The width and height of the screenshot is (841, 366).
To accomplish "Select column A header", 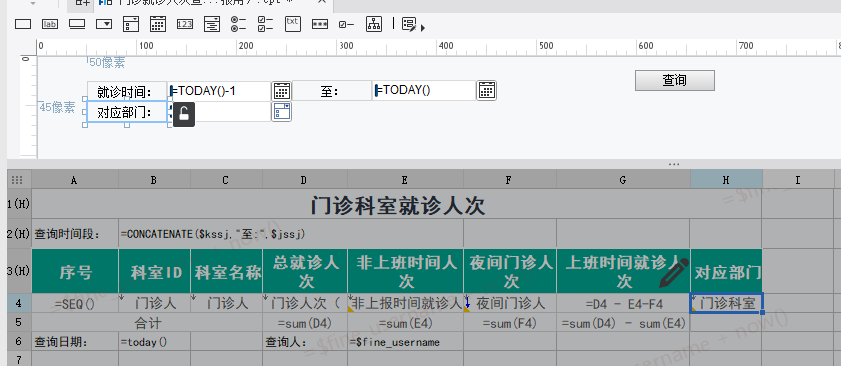I will click(x=75, y=180).
